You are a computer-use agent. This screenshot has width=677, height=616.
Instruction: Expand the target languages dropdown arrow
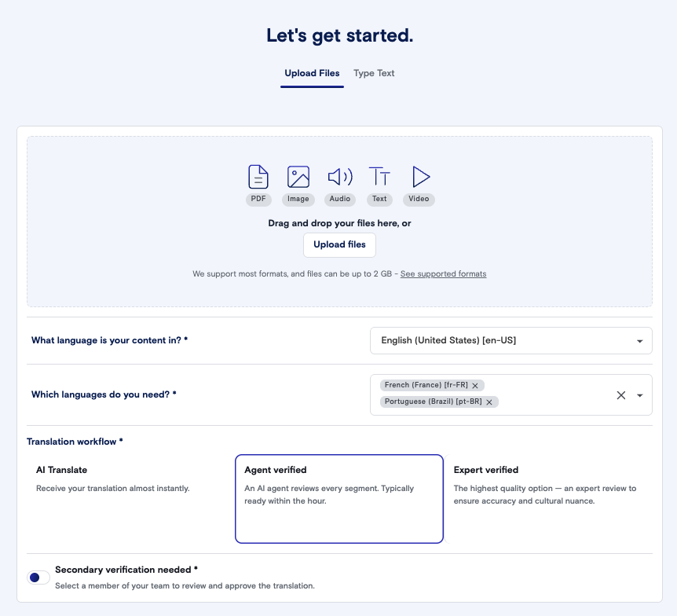640,395
